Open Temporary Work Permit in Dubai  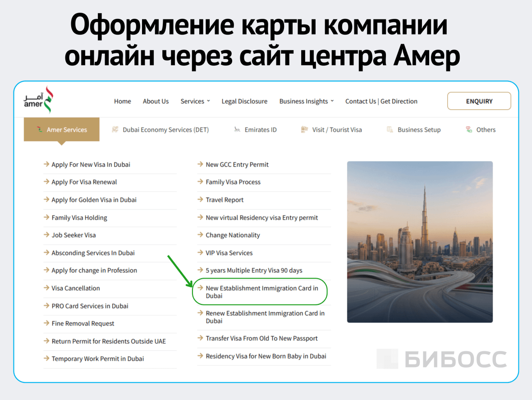98,359
